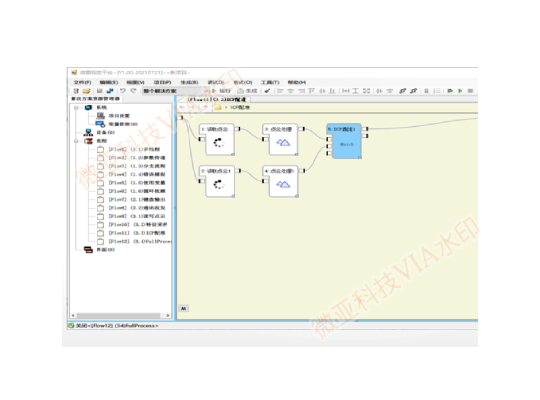The width and height of the screenshot is (540, 400).
Task: Click the green play triangle at toolbar right
Action: [x=460, y=91]
